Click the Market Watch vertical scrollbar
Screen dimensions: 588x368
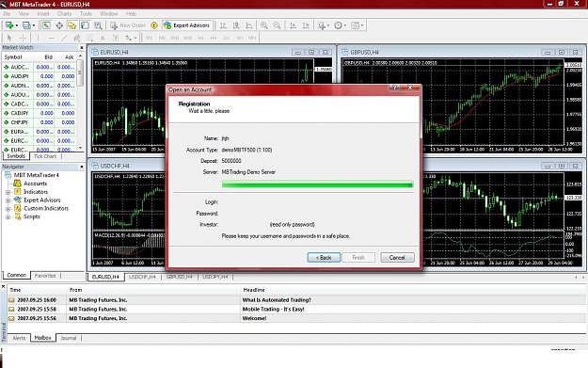[x=80, y=102]
